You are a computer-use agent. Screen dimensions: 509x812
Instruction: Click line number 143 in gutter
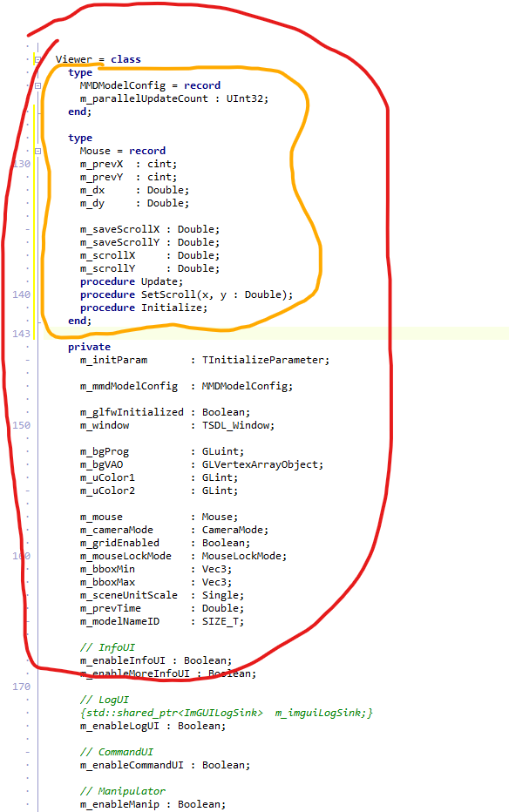(21, 334)
